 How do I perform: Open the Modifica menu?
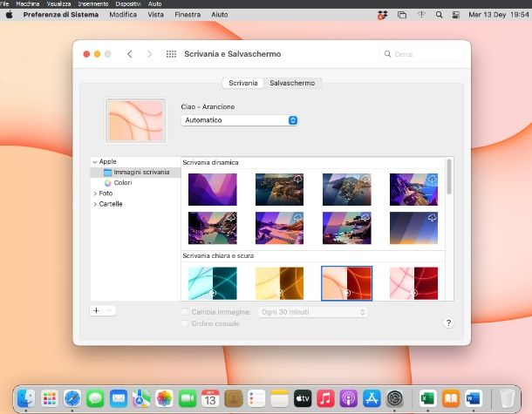pyautogui.click(x=123, y=15)
